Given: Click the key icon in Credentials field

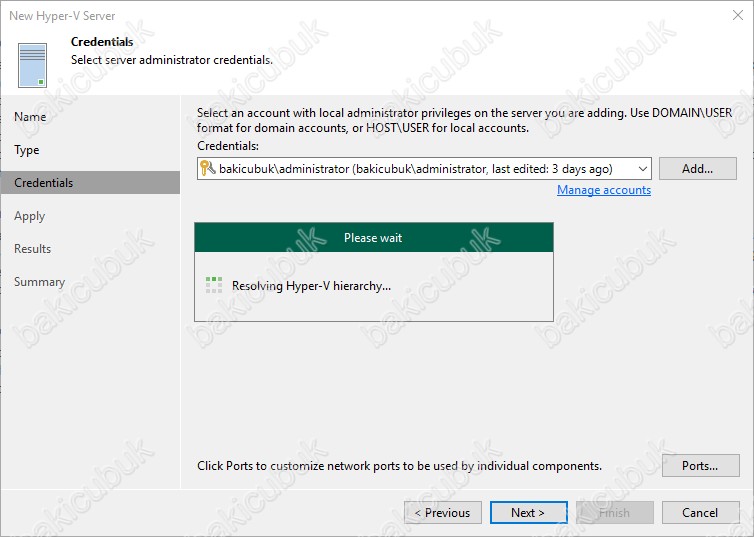Looking at the screenshot, I should (207, 168).
